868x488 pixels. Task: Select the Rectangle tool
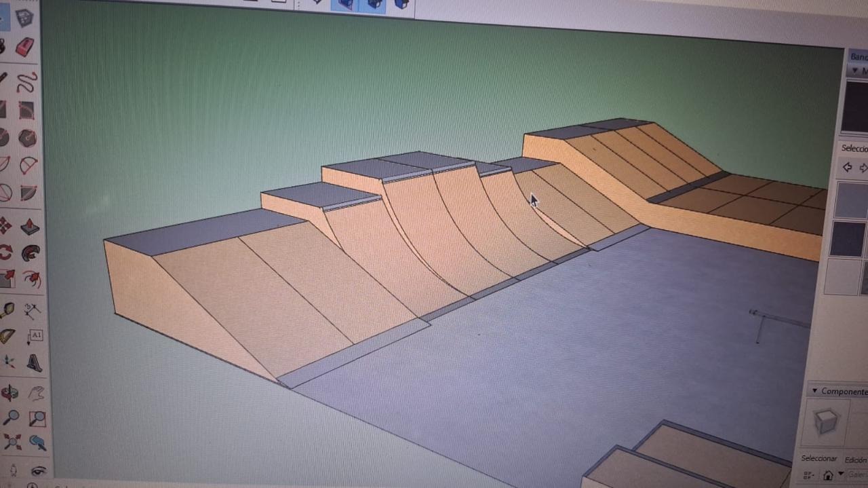coord(2,109)
